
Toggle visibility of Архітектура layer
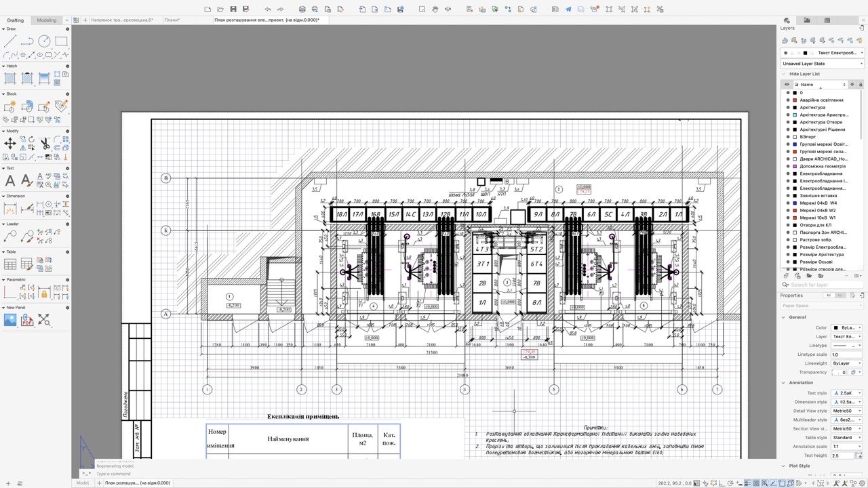[x=787, y=107]
